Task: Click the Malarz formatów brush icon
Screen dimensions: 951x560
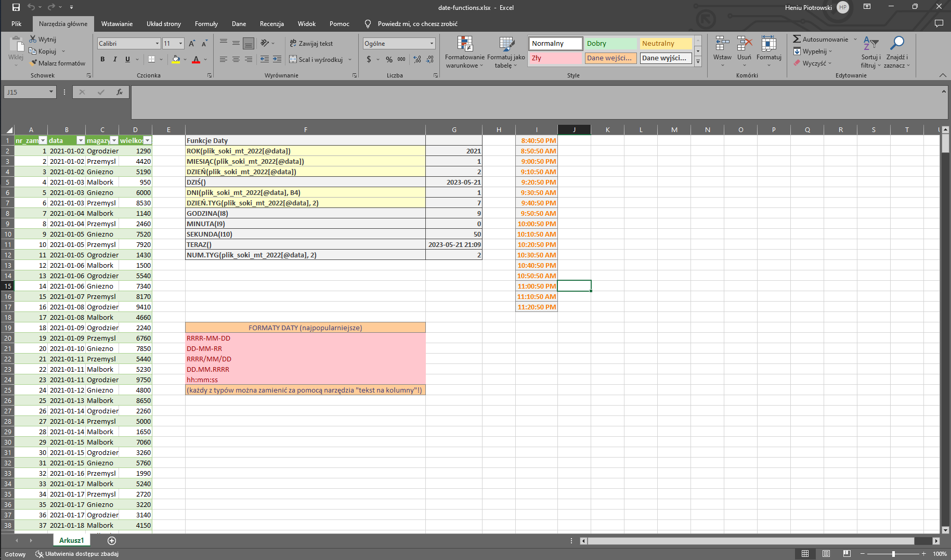Action: [x=33, y=63]
